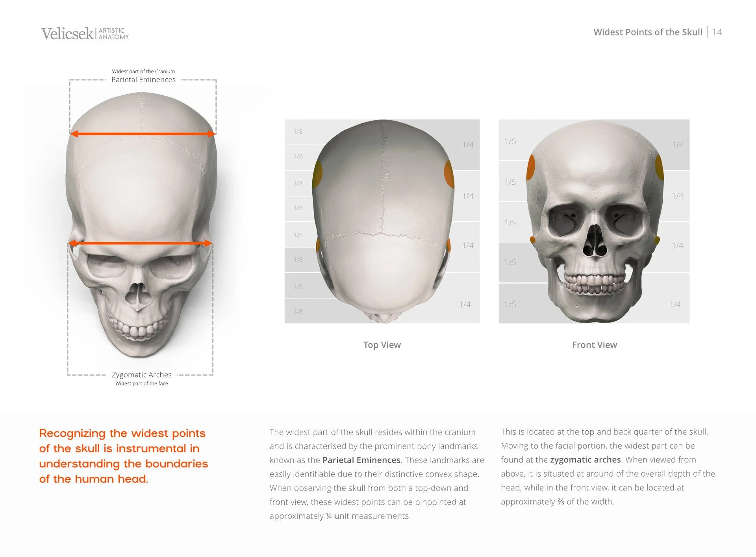Select the orange arrow across the Parietal Eminences
Screen dimensions: 756x557
click(142, 134)
